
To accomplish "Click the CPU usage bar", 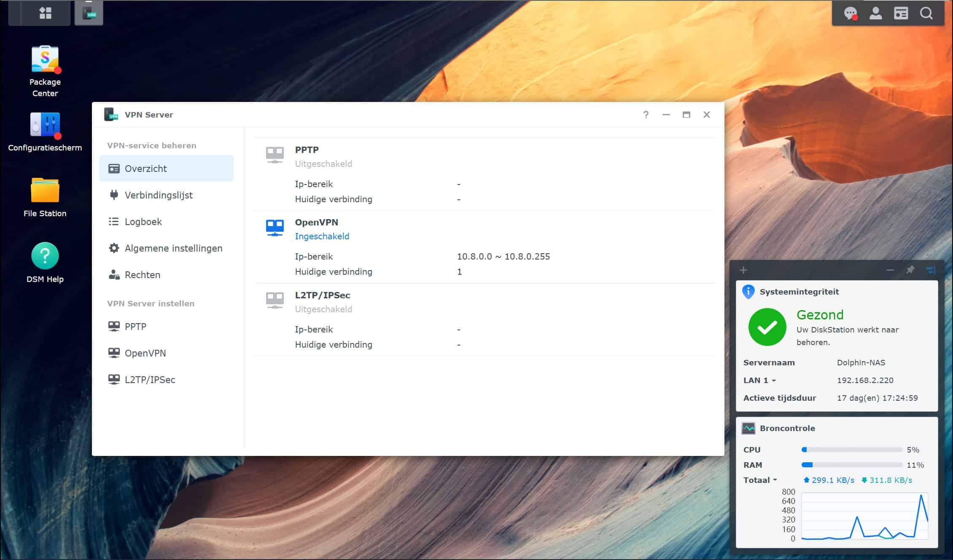I will click(x=852, y=450).
